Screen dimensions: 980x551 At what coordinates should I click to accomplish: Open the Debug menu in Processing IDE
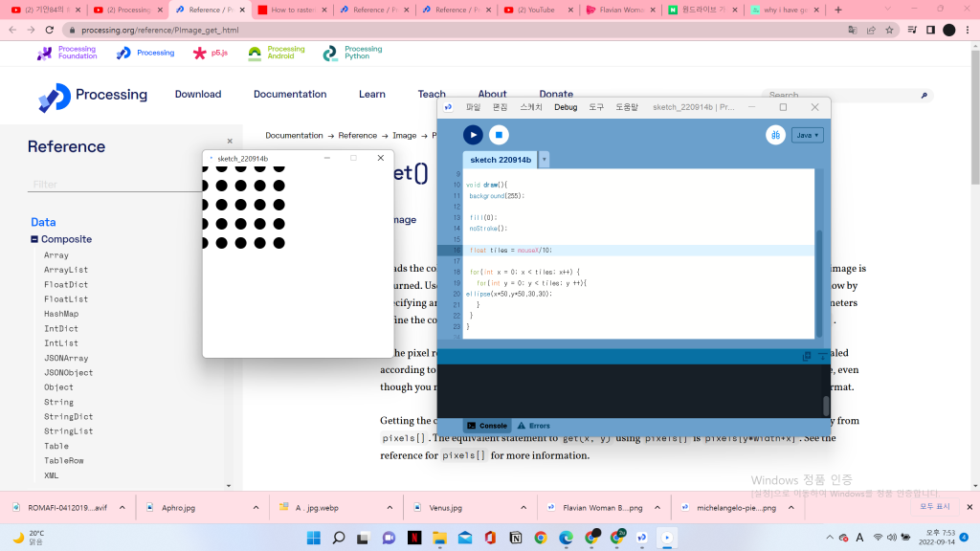click(565, 107)
